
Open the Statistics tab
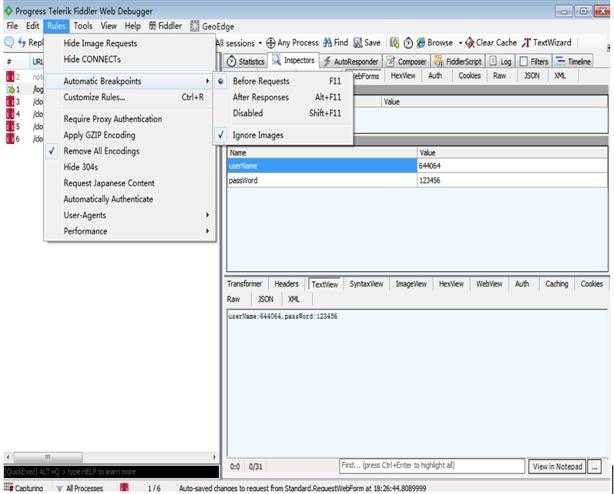tap(245, 61)
